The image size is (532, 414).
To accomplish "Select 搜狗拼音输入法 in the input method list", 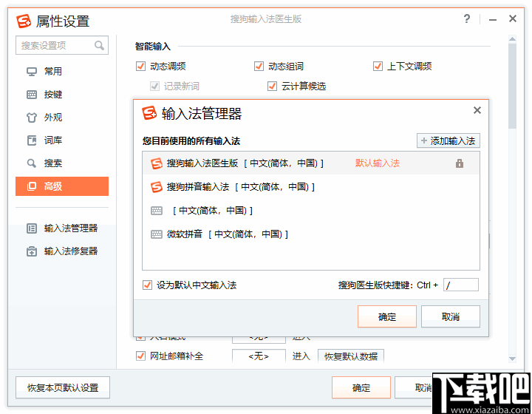I will (311, 187).
